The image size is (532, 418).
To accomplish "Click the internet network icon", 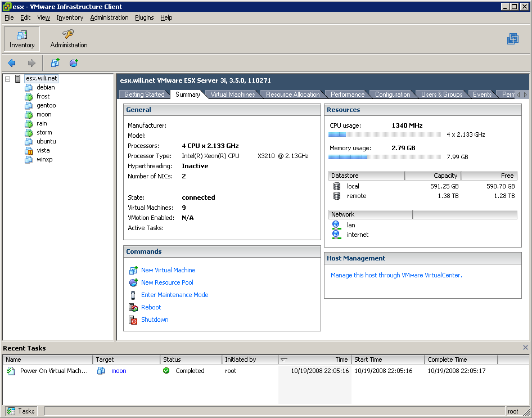I will 336,235.
